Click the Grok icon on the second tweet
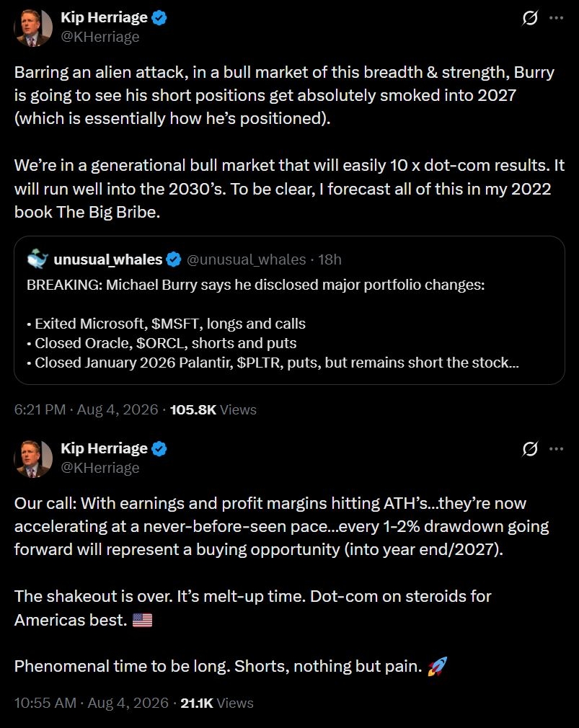 (x=530, y=449)
